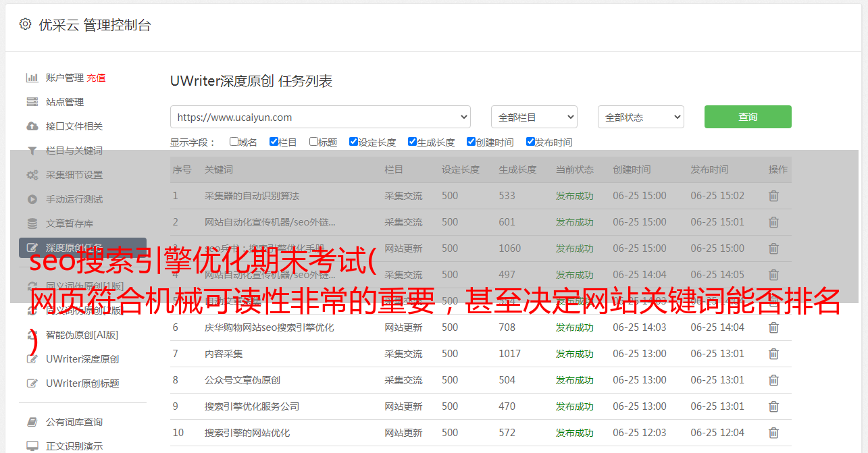The image size is (868, 453).
Task: Click the book icon for 公有词库查询
Action: pyautogui.click(x=32, y=422)
